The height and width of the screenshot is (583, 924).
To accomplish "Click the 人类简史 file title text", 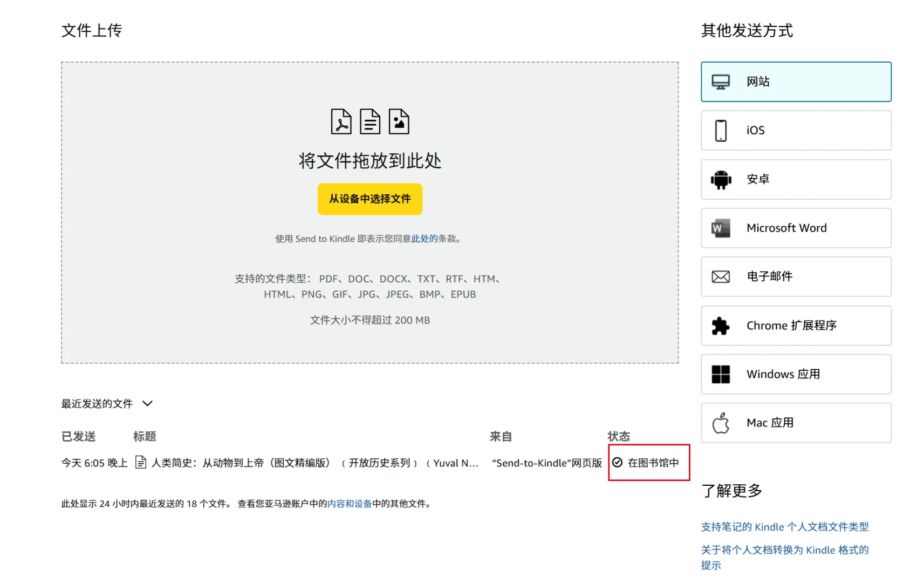I will tap(315, 463).
